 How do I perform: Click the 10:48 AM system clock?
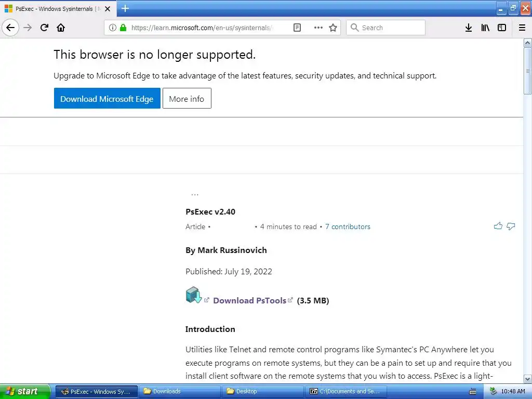(513, 391)
